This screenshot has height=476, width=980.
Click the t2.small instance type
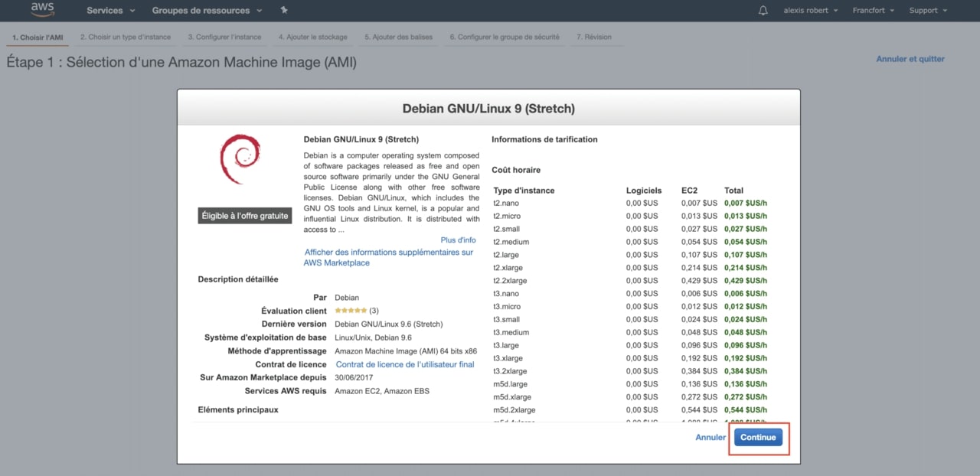(506, 229)
